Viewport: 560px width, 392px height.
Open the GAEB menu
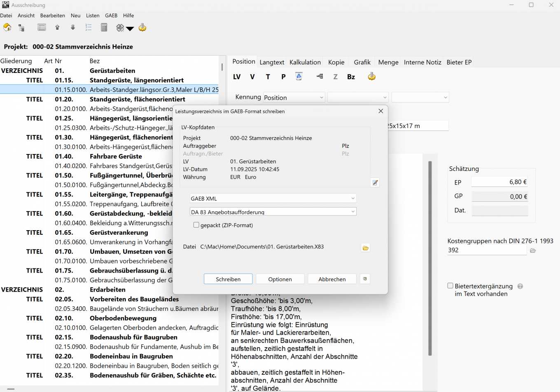click(x=111, y=15)
